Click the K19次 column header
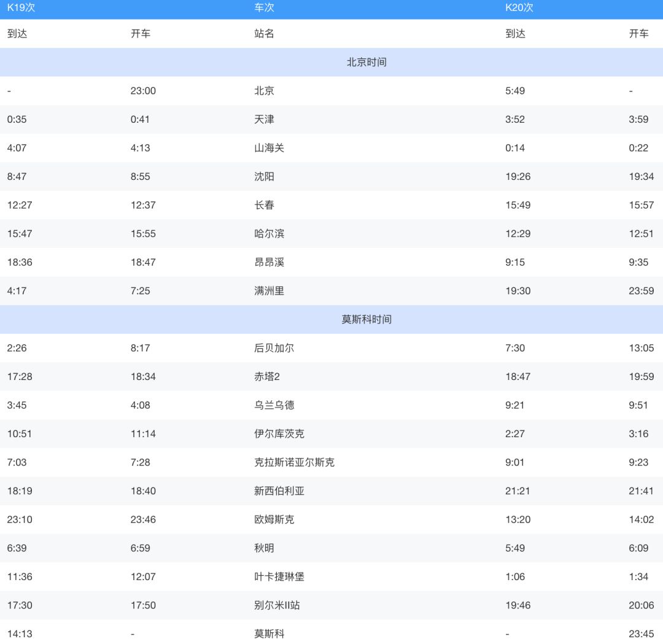Screen dimensions: 663x644 [x=21, y=8]
